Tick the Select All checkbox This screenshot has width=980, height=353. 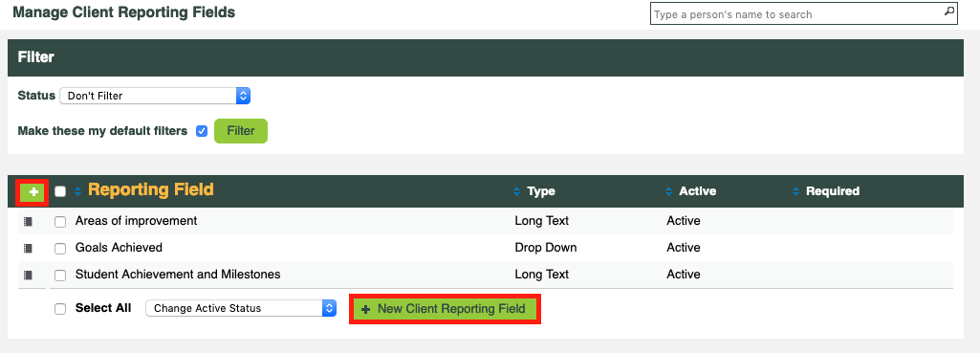click(x=60, y=309)
